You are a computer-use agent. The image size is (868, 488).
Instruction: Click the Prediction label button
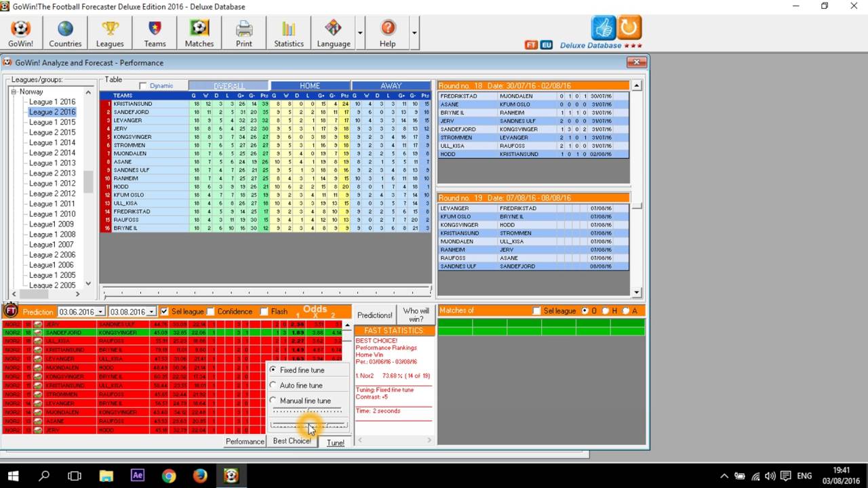[38, 312]
